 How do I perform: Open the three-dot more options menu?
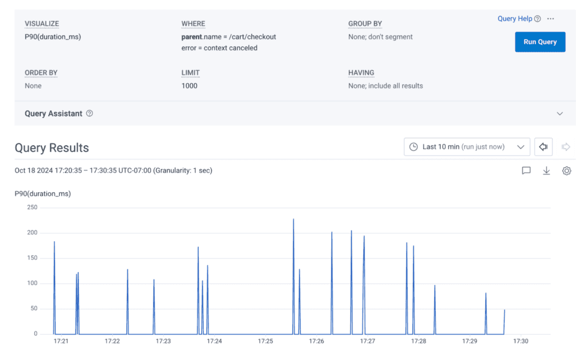point(551,19)
